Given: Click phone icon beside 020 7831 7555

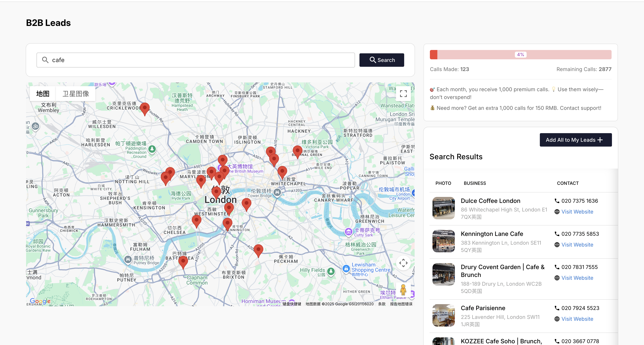Looking at the screenshot, I should (x=557, y=267).
